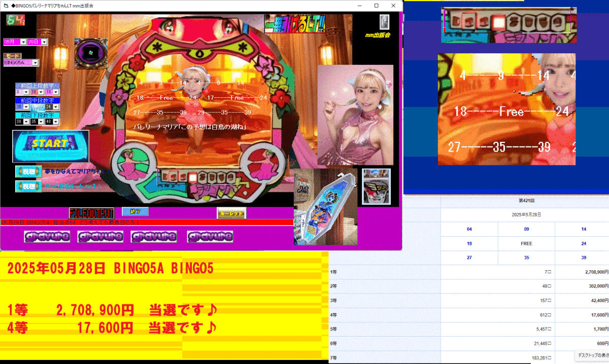Screen dimensions: 609x364
Task: Click the 前回下段数字 header label
Action: pos(38,116)
